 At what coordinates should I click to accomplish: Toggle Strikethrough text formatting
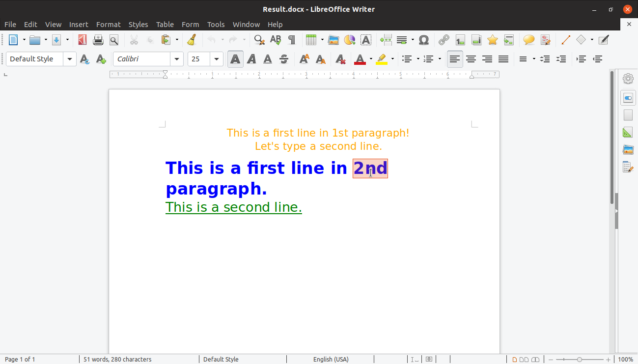tap(283, 59)
